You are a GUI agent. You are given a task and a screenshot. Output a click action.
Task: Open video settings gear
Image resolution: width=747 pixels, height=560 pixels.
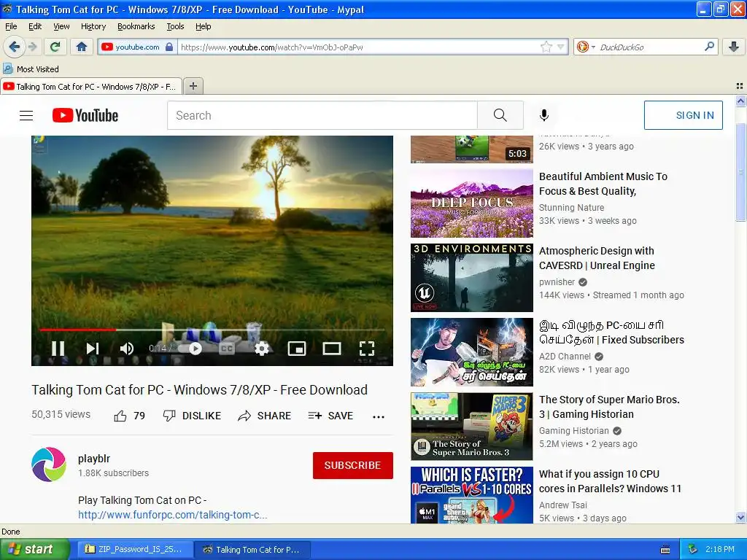(x=262, y=349)
